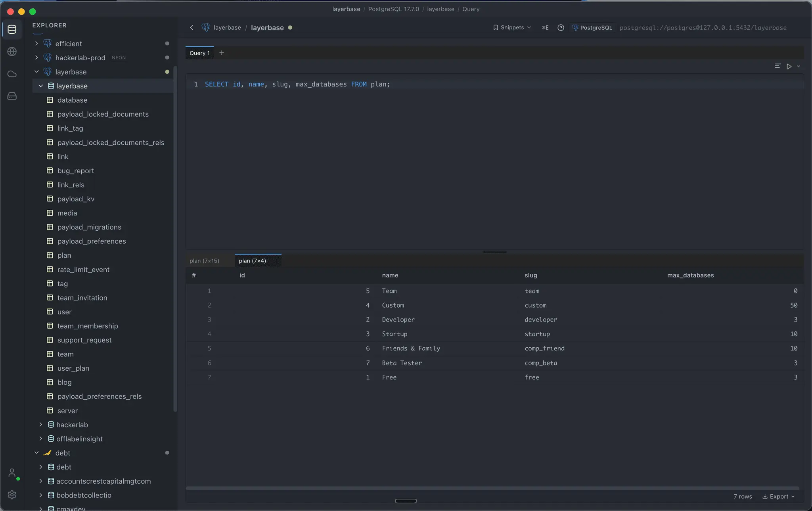Collapse the layerbase database node

point(41,86)
